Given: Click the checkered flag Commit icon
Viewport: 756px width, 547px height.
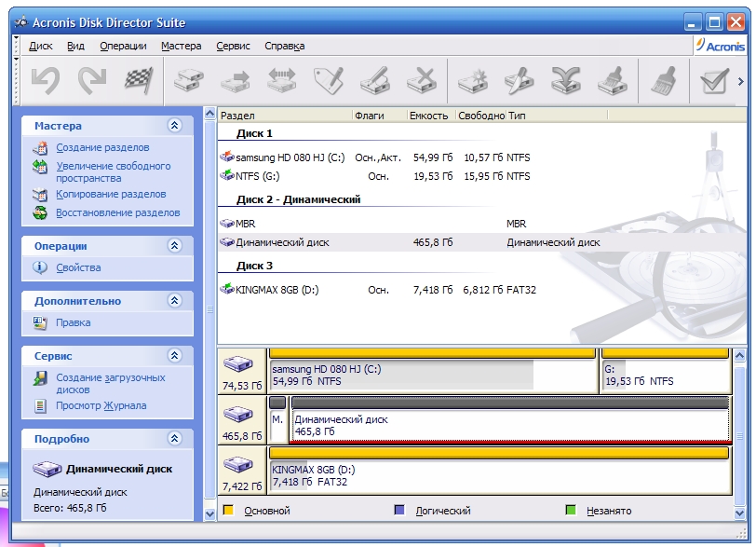Looking at the screenshot, I should click(139, 80).
